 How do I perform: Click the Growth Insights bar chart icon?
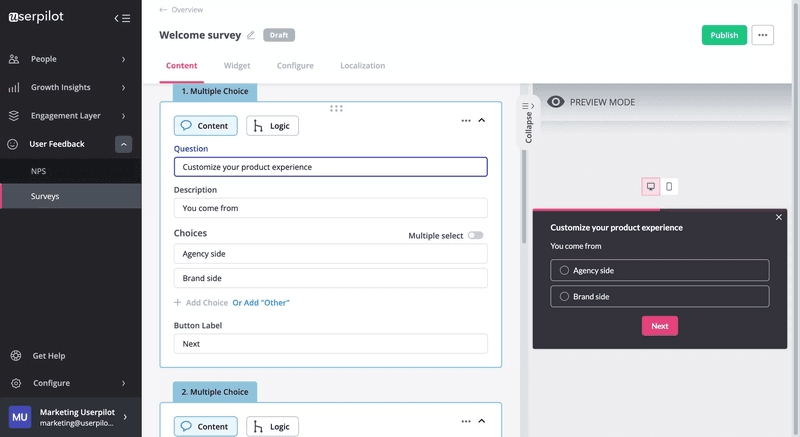coord(14,88)
